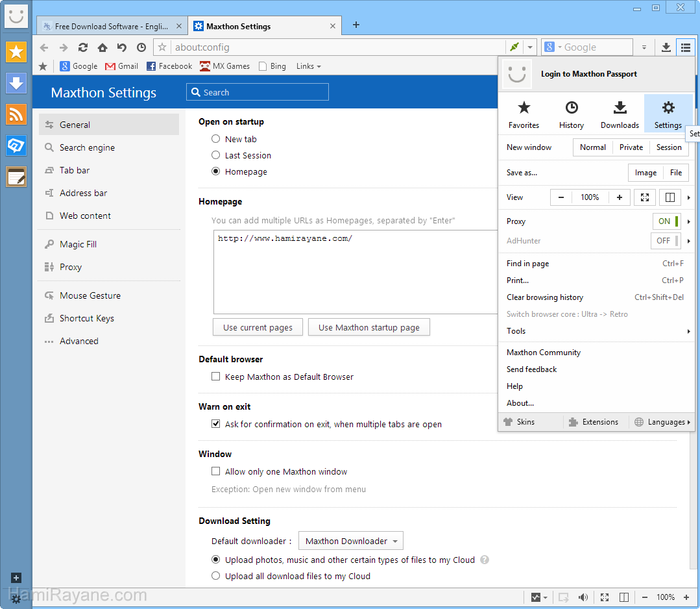
Task: Toggle split screen in the View row
Action: 670,197
